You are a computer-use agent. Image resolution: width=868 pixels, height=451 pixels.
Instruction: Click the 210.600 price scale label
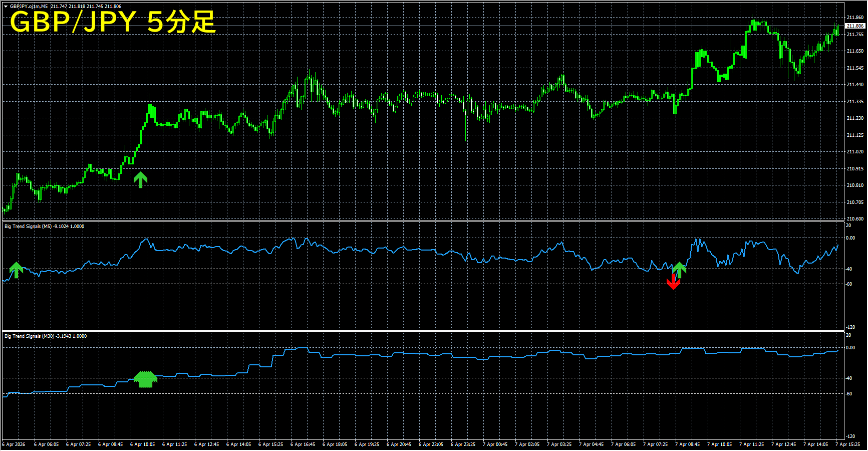pyautogui.click(x=855, y=219)
